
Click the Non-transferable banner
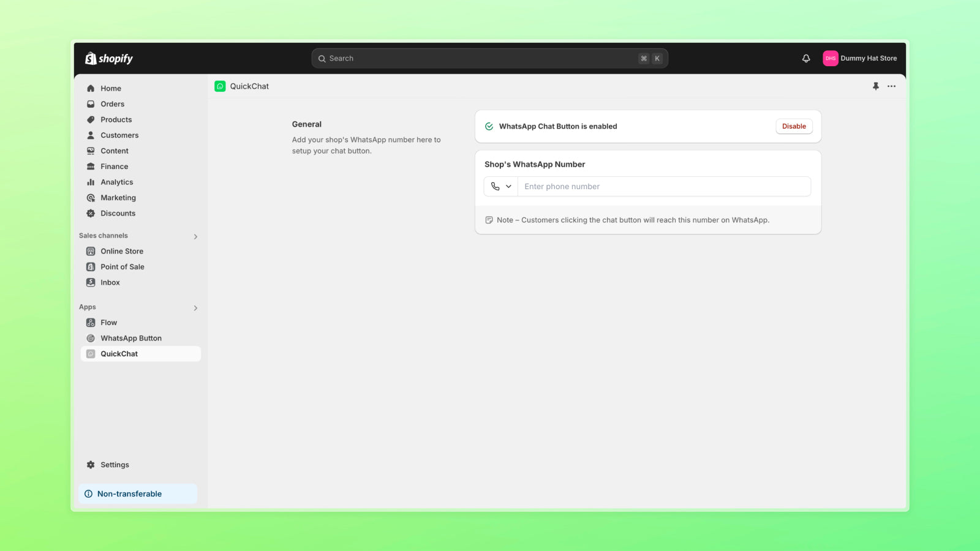tap(137, 493)
